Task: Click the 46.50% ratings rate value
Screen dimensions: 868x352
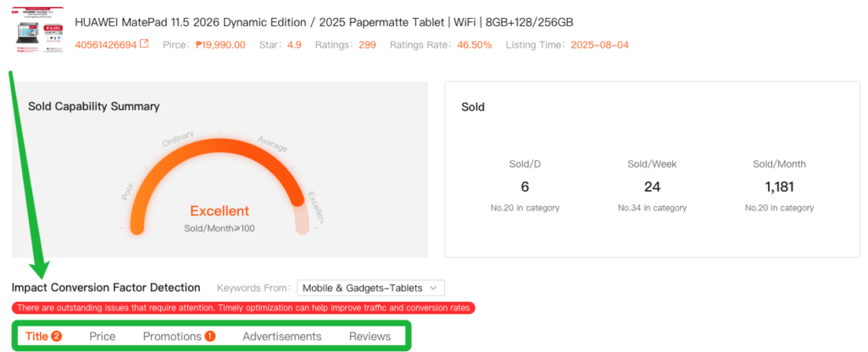Action: (x=474, y=45)
